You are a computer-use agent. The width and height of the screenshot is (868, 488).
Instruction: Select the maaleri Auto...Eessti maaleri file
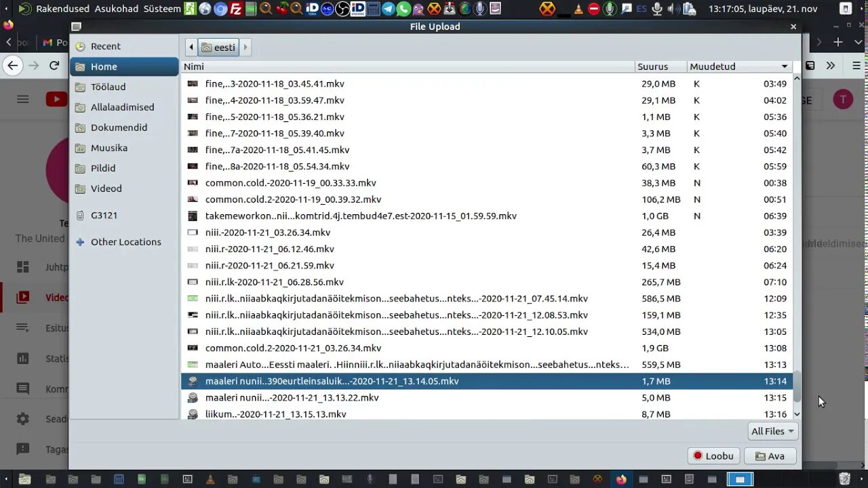coord(486,365)
